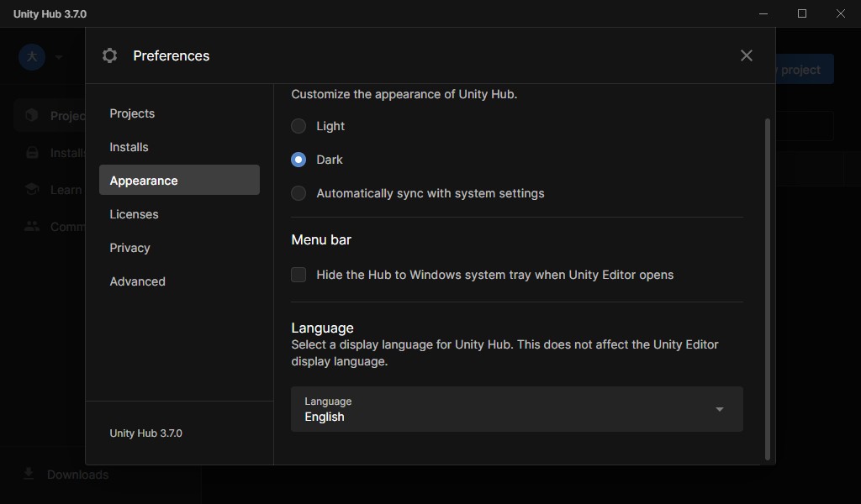861x504 pixels.
Task: Click the Installs lock icon in sidebar
Action: click(x=32, y=152)
